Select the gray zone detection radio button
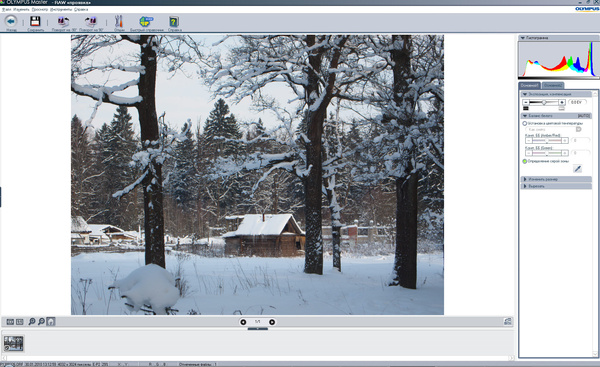The height and width of the screenshot is (367, 600). 525,161
